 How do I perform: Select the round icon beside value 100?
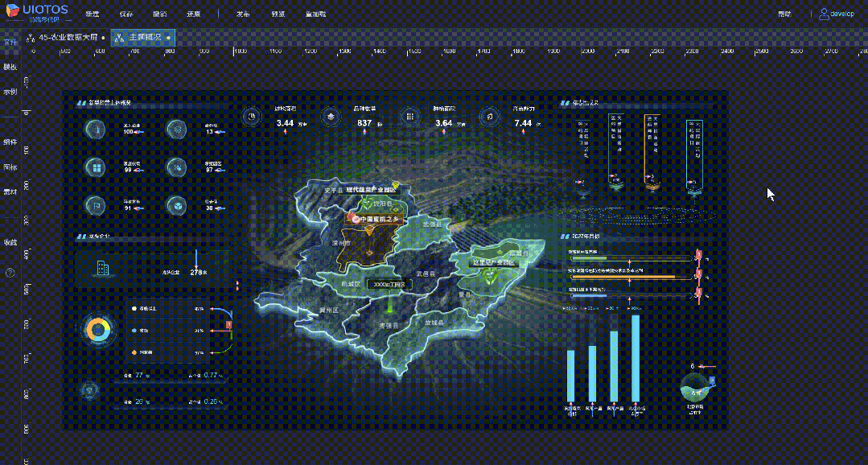[95, 130]
